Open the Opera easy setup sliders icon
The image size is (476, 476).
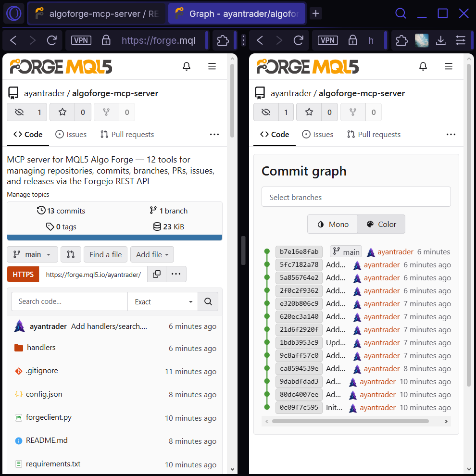[x=460, y=40]
